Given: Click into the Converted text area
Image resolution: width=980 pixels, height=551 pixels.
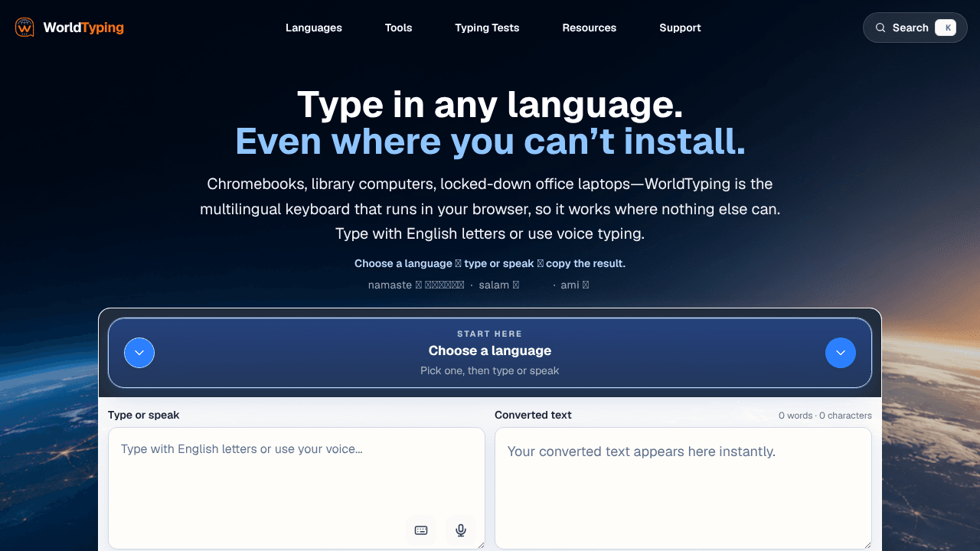Looking at the screenshot, I should click(683, 488).
